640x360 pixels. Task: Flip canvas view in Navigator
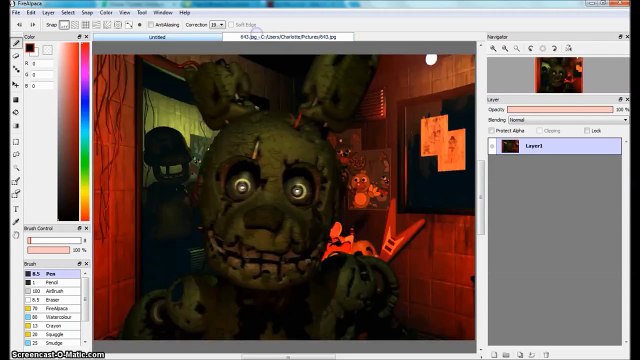click(x=569, y=48)
